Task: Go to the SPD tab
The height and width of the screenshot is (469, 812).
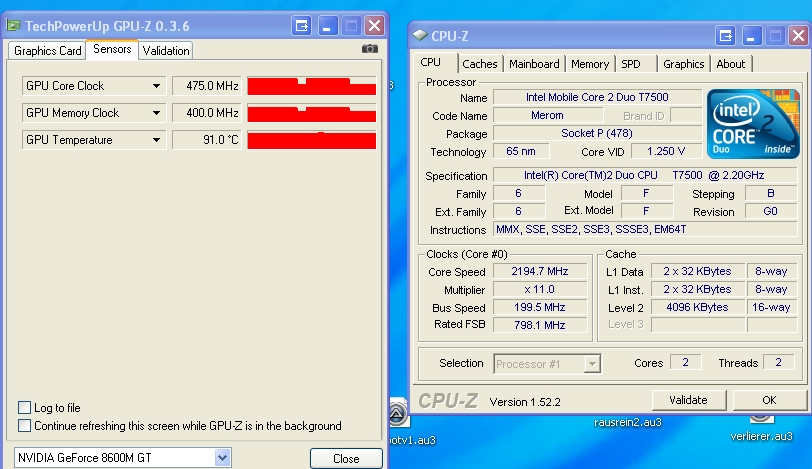Action: (631, 64)
